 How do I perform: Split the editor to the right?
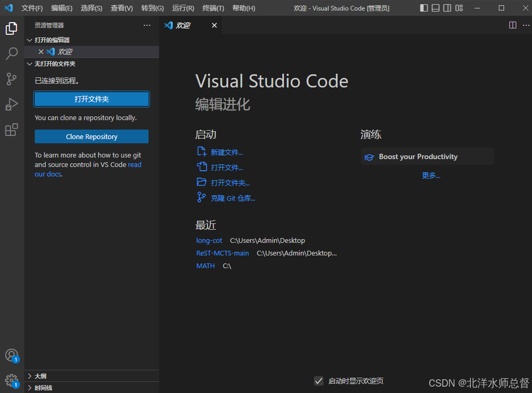(513, 25)
